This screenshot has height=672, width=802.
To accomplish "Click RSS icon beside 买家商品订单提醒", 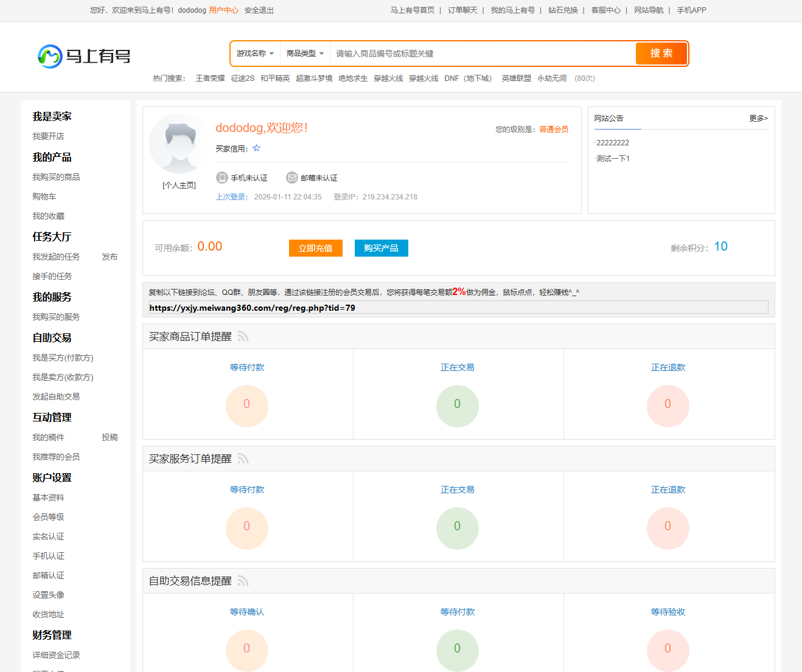I will point(243,337).
